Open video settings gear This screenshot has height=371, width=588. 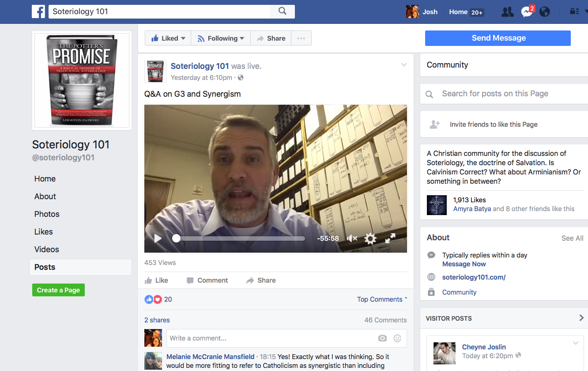click(370, 238)
